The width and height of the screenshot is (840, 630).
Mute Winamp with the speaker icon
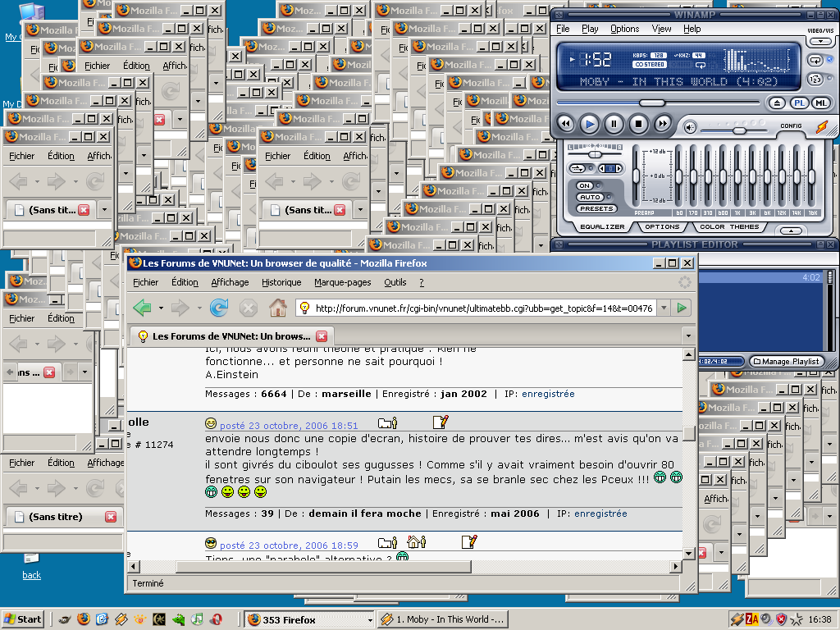click(x=690, y=127)
